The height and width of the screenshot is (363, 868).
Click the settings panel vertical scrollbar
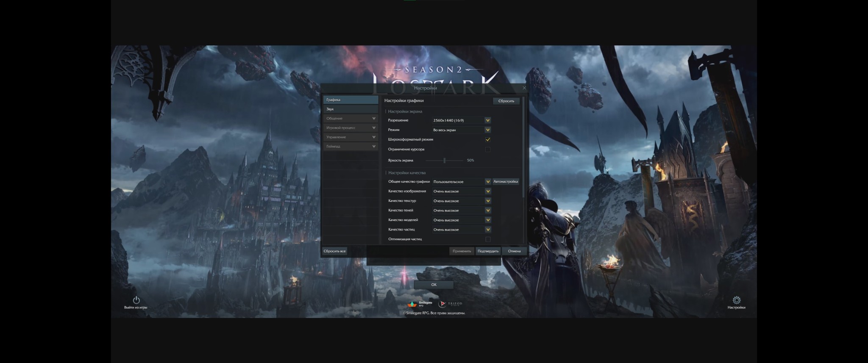click(523, 147)
